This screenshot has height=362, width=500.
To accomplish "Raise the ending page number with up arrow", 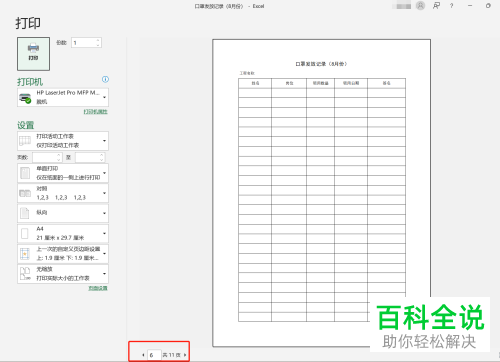I will click(102, 155).
